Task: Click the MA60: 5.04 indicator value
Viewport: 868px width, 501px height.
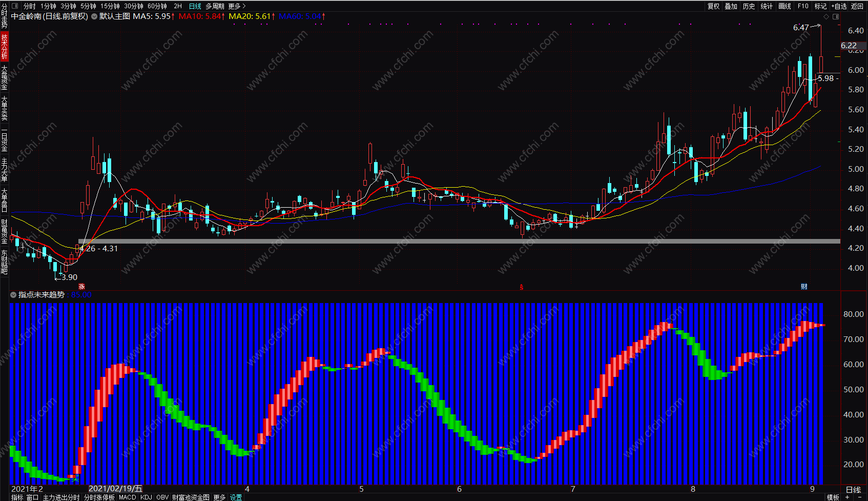Action: (x=302, y=16)
